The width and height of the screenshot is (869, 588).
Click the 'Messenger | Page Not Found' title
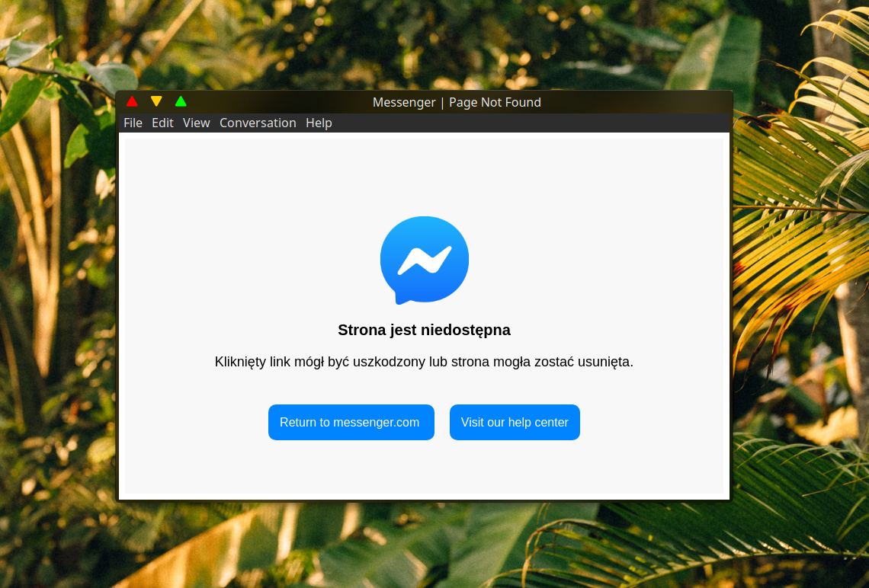tap(457, 102)
